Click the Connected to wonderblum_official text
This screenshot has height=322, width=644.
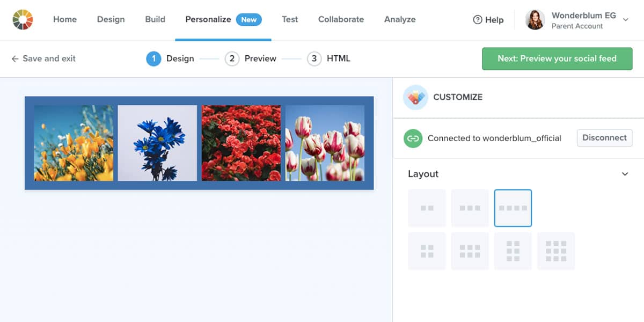click(x=494, y=138)
